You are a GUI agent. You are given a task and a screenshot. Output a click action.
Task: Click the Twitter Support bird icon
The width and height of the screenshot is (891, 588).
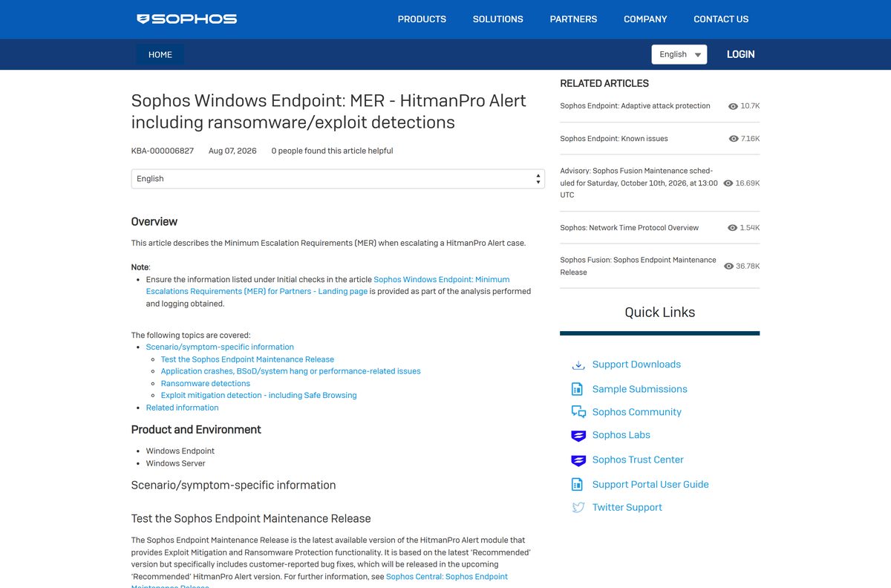[578, 508]
